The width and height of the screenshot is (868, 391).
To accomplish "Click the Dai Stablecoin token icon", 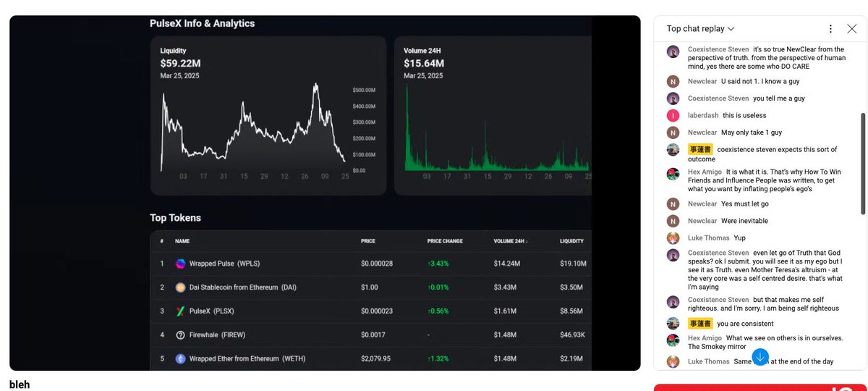I will (181, 287).
